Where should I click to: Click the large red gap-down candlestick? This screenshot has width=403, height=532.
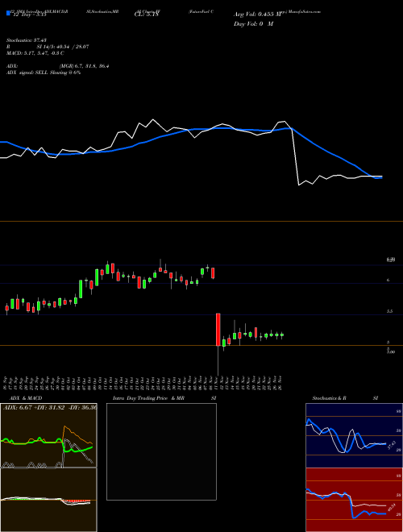pos(218,330)
